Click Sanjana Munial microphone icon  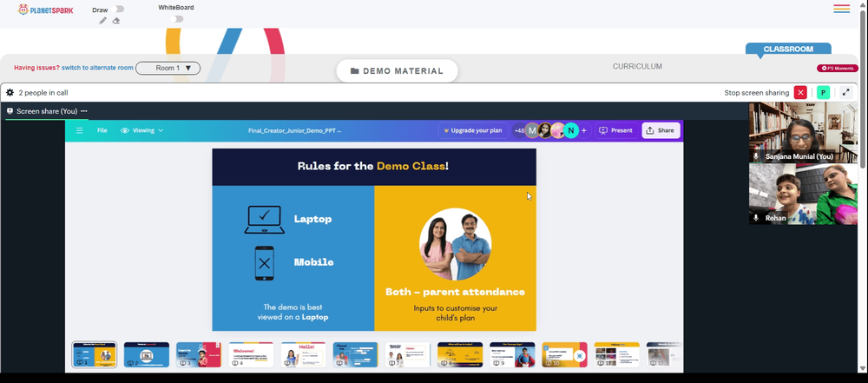click(x=756, y=157)
